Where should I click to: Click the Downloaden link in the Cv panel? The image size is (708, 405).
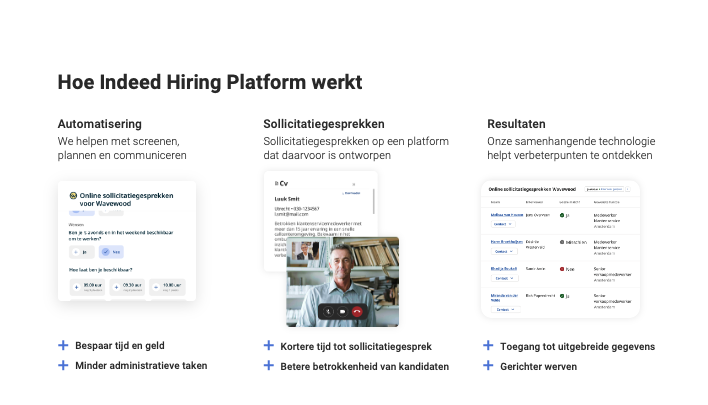tap(351, 193)
